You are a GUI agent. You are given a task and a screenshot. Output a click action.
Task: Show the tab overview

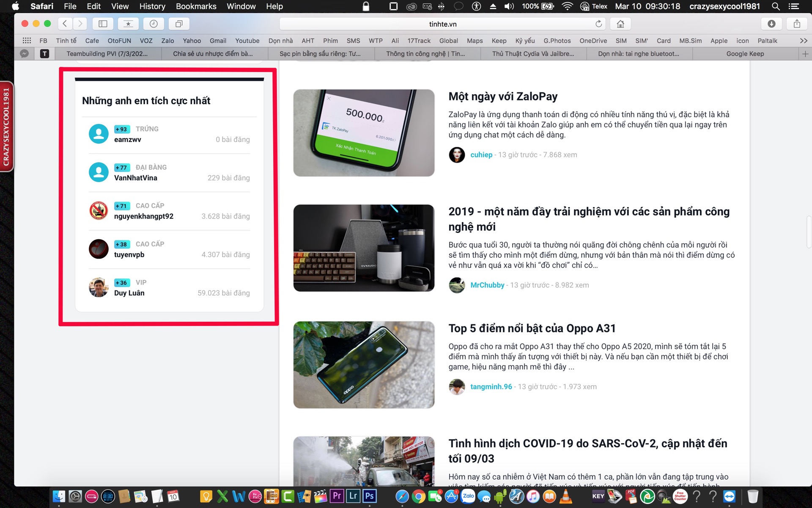(x=179, y=24)
